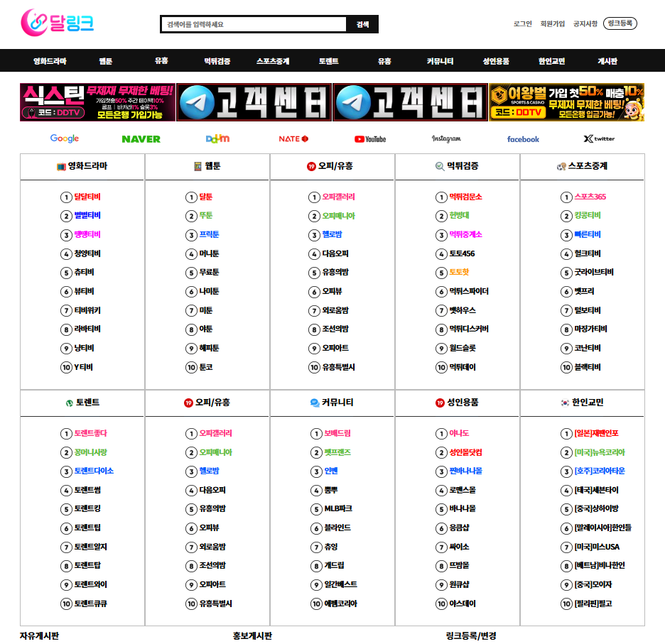Open the YouTube shortcut logo
The image size is (665, 644).
[370, 139]
